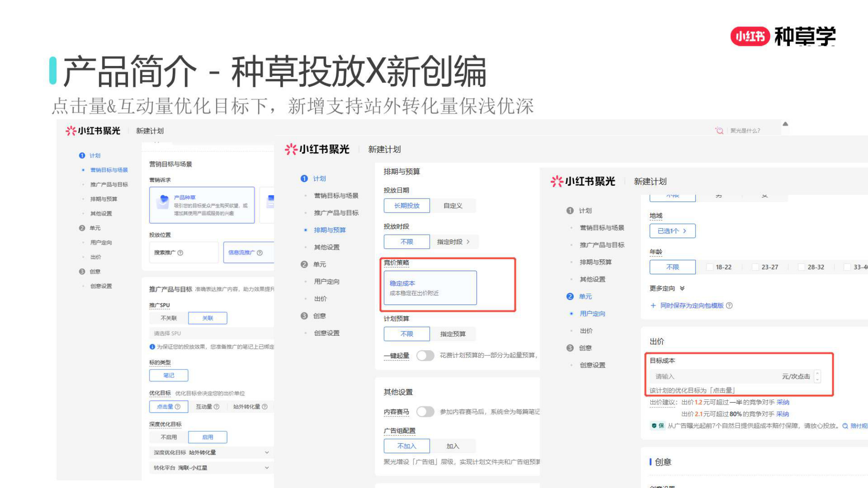Toggle the 内容赛马 switch on
Image resolution: width=868 pixels, height=488 pixels.
(x=425, y=412)
